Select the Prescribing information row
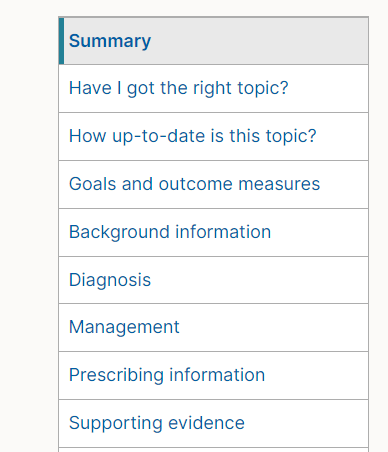This screenshot has height=452, width=388. pyautogui.click(x=214, y=375)
